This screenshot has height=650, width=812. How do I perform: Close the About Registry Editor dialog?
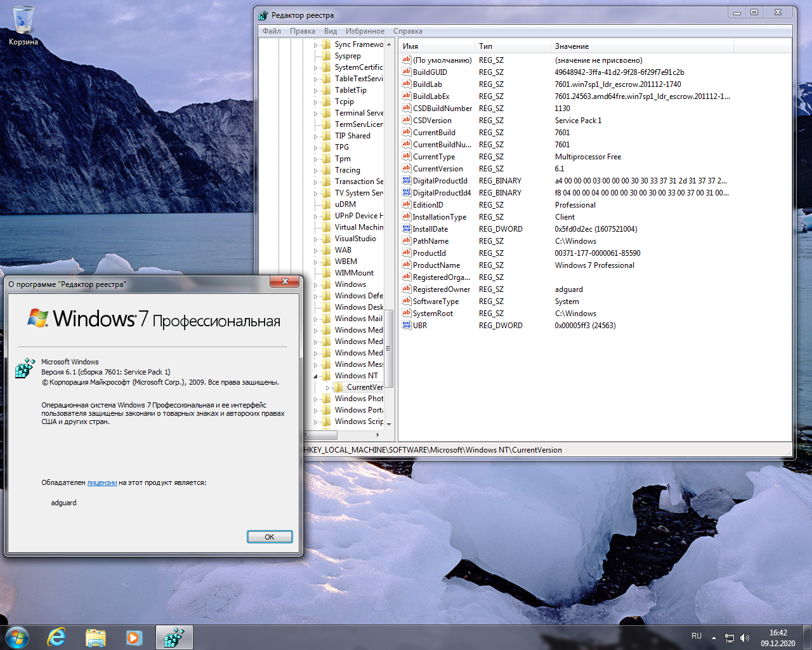click(x=285, y=281)
